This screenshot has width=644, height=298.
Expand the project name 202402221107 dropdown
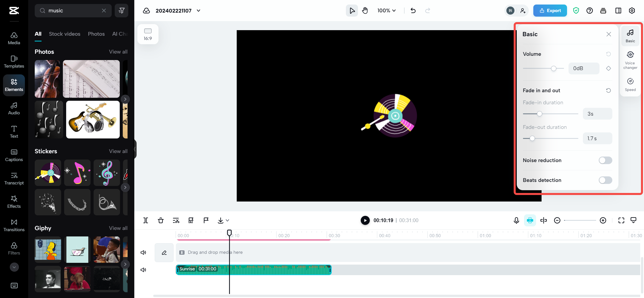click(x=198, y=11)
